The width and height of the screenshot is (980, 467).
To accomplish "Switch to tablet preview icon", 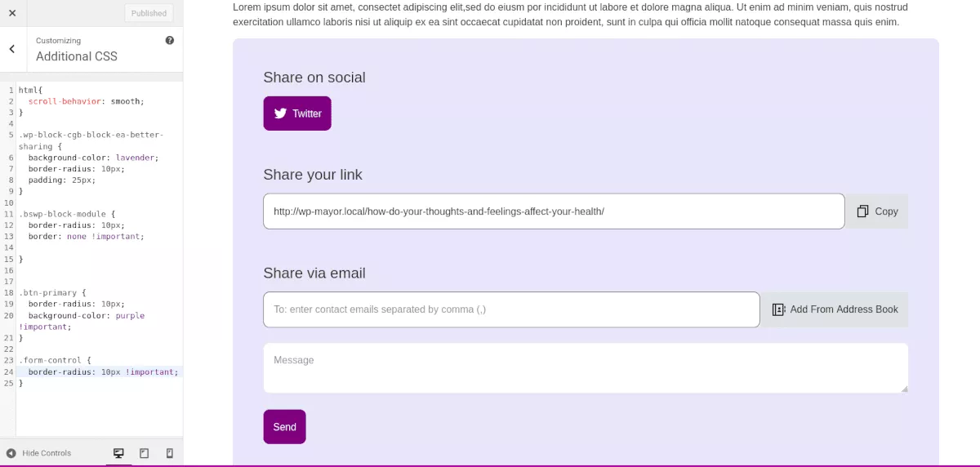I will (x=145, y=453).
